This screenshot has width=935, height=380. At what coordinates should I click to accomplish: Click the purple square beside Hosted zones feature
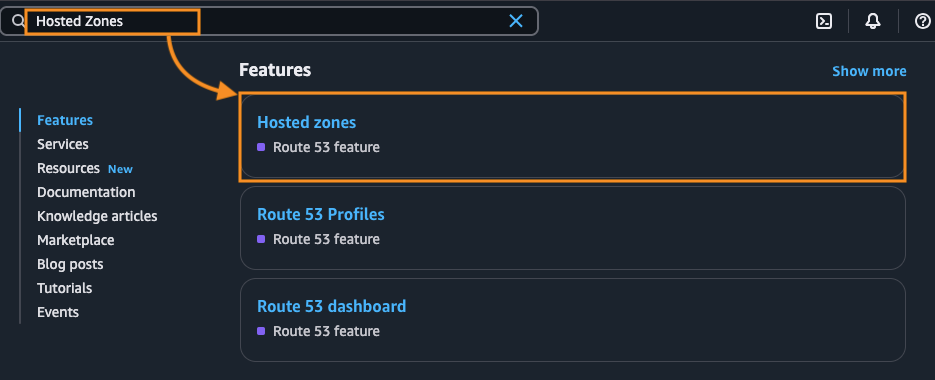pyautogui.click(x=261, y=147)
